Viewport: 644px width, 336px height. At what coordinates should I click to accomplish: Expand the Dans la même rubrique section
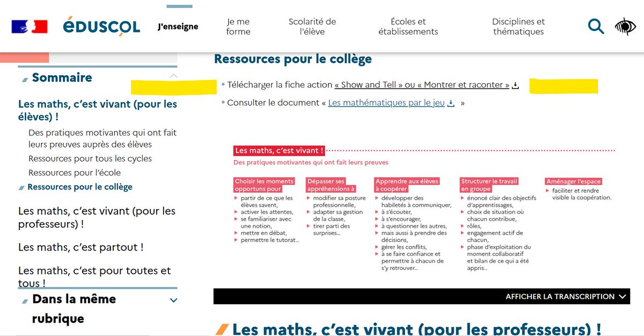point(173,301)
